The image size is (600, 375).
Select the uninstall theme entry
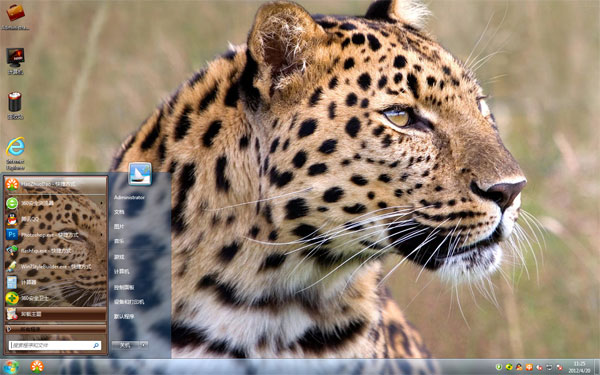(55, 314)
